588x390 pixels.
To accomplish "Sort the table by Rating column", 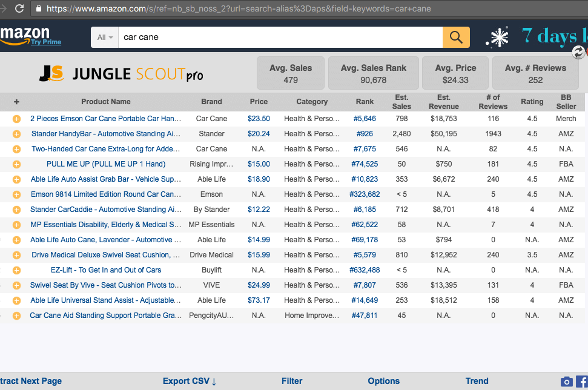I will pyautogui.click(x=532, y=102).
